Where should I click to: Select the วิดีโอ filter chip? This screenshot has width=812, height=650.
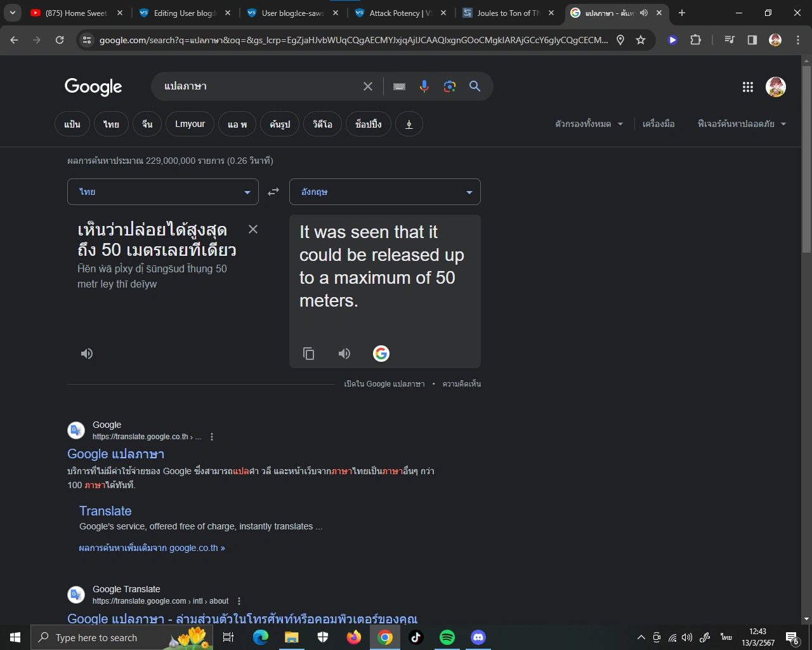322,124
